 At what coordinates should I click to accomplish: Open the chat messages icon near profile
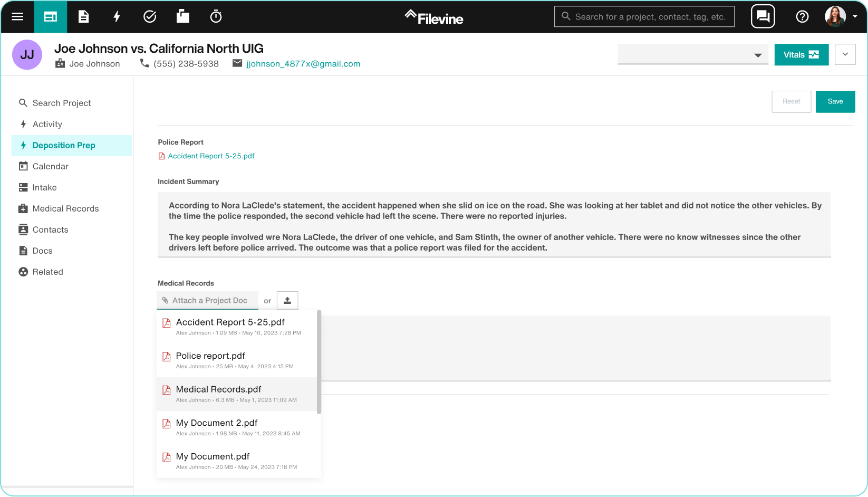763,16
